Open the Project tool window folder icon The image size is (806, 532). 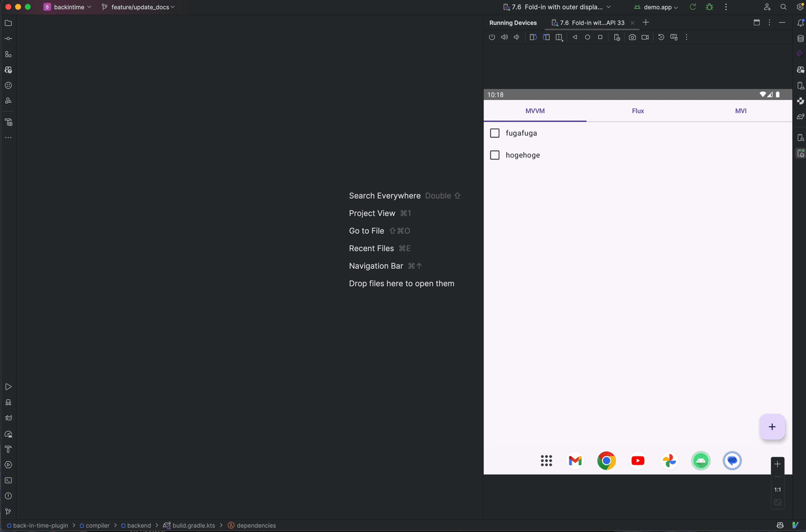click(8, 23)
